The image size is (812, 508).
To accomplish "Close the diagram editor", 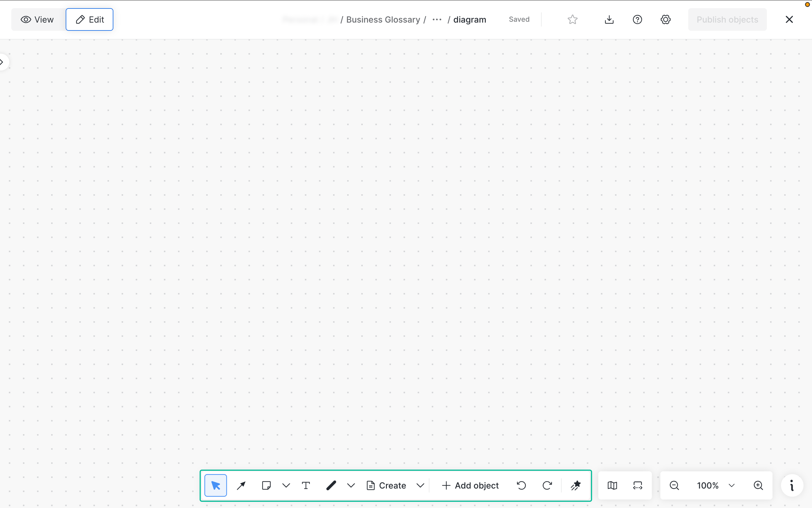I will (789, 19).
